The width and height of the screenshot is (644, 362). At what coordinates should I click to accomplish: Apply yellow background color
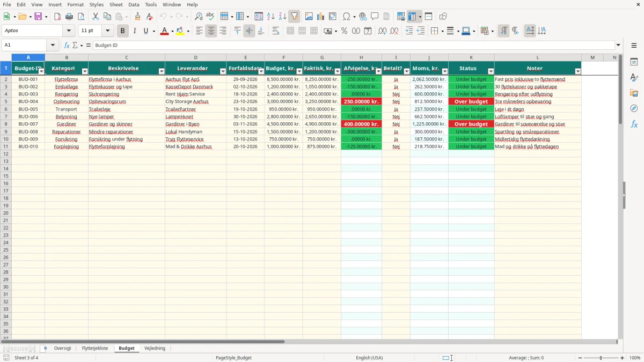coord(180,31)
